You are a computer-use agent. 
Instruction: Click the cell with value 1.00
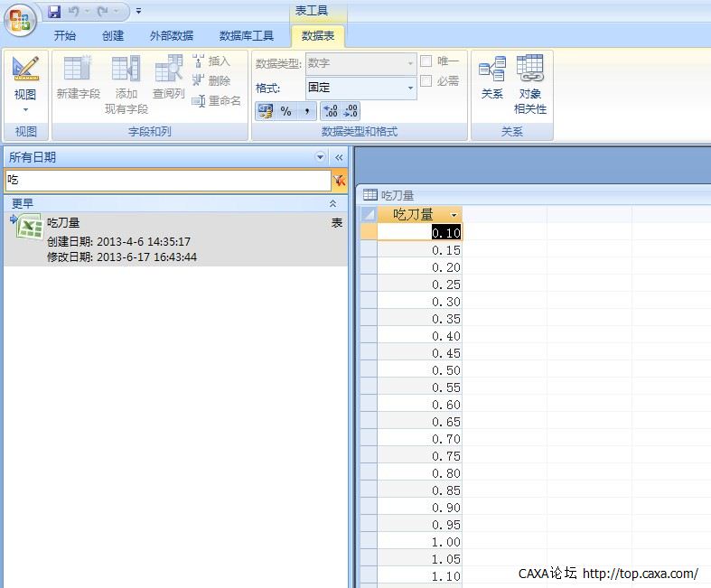(x=419, y=542)
